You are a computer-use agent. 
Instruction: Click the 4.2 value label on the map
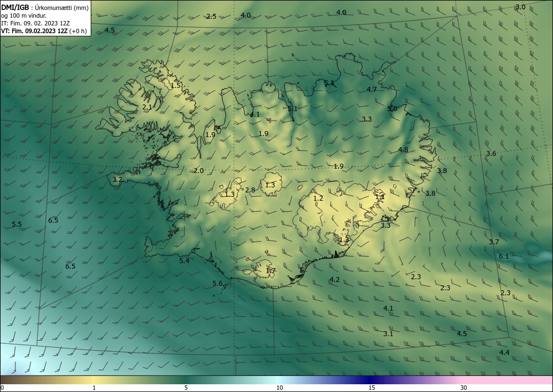[335, 280]
